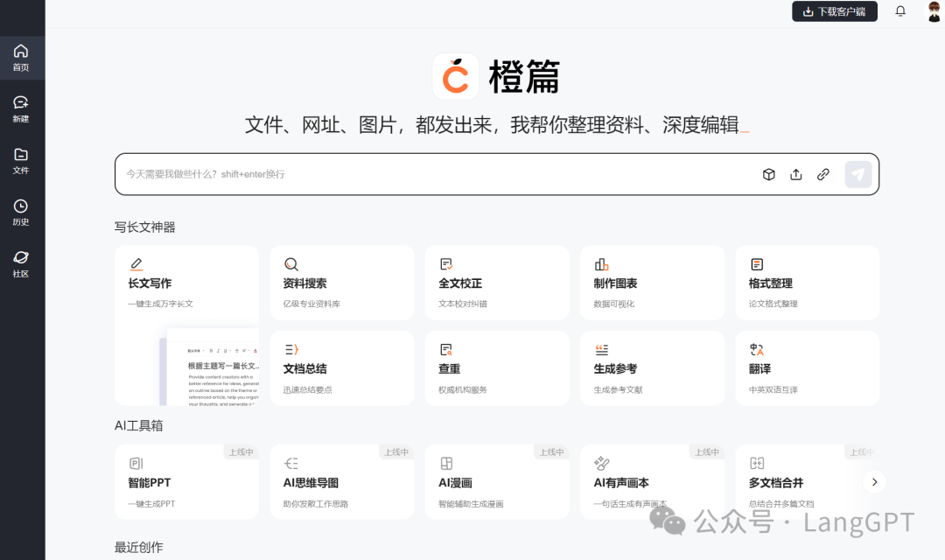The height and width of the screenshot is (560, 945).
Task: Click the 生成参考 quote icon
Action: [x=601, y=350]
